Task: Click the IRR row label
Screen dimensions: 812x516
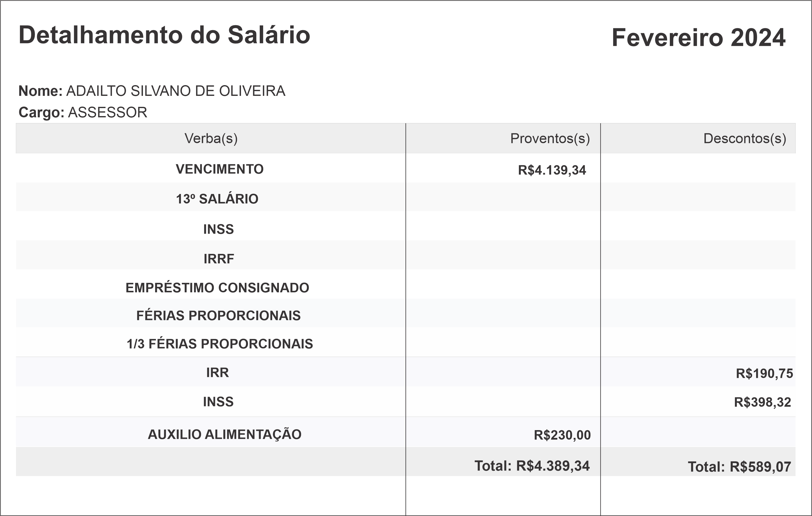Action: point(218,372)
